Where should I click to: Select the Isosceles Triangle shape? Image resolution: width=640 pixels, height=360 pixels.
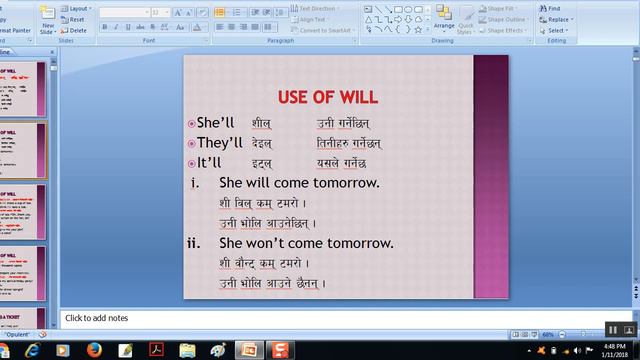pyautogui.click(x=368, y=20)
